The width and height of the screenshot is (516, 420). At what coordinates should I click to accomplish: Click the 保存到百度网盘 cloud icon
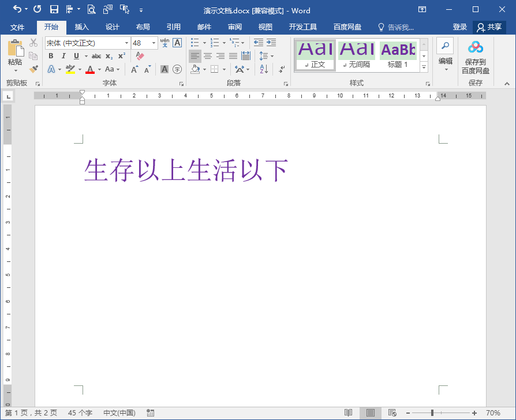point(475,46)
